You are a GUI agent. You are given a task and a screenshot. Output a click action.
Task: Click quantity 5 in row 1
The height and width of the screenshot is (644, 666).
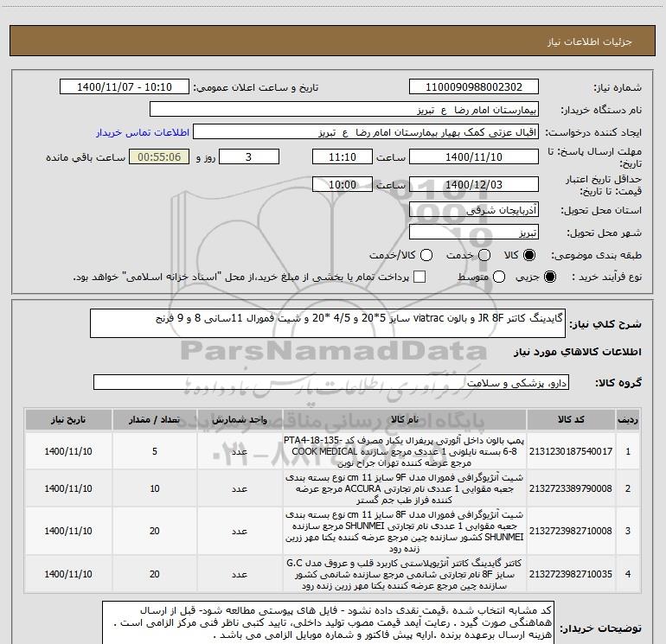(x=155, y=451)
